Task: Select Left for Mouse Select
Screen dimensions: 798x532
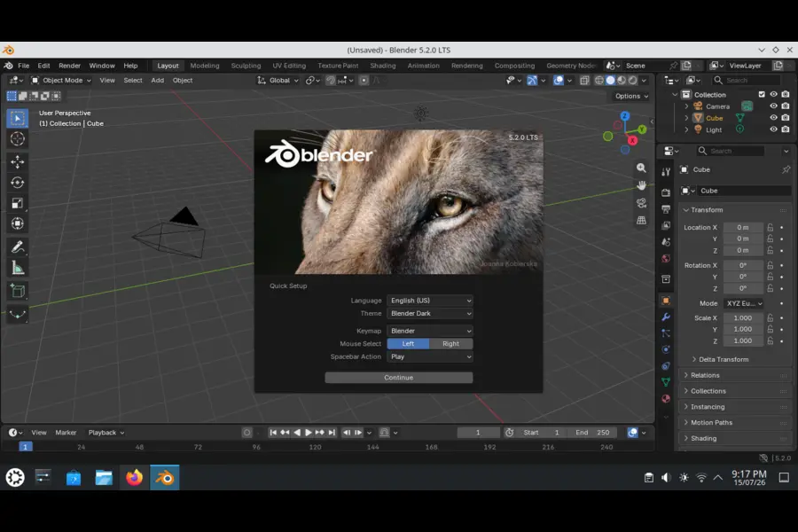Action: click(x=408, y=344)
